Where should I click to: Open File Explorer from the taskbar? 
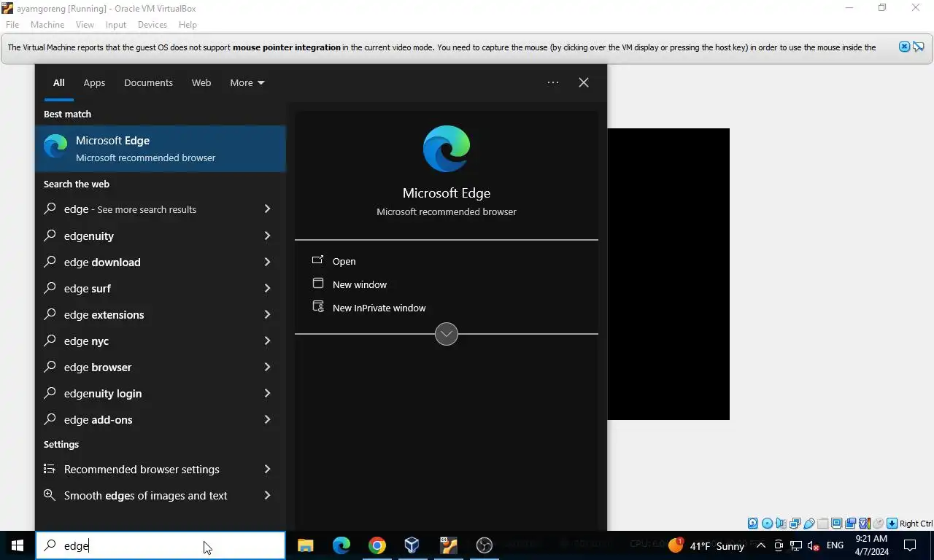click(x=305, y=545)
